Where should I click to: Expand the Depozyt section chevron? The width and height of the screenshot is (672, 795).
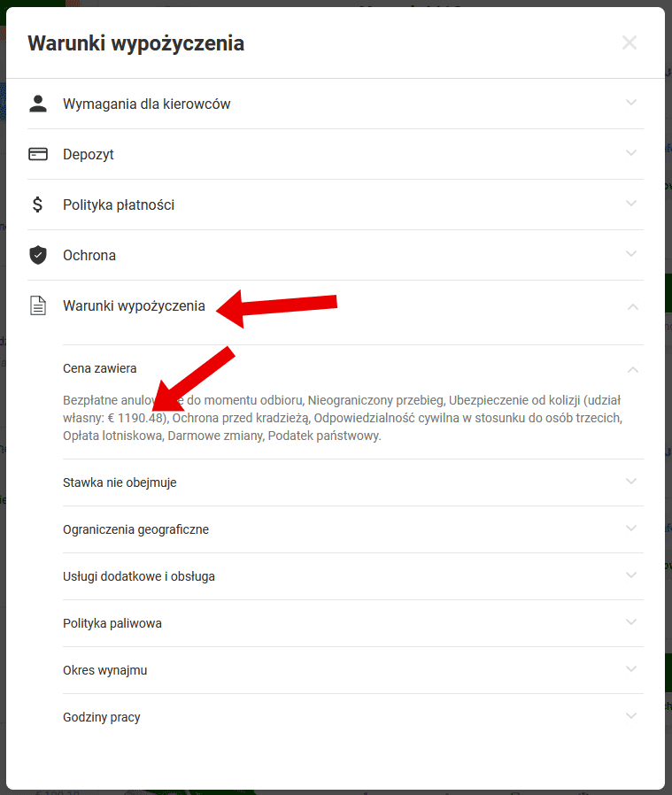(x=631, y=153)
